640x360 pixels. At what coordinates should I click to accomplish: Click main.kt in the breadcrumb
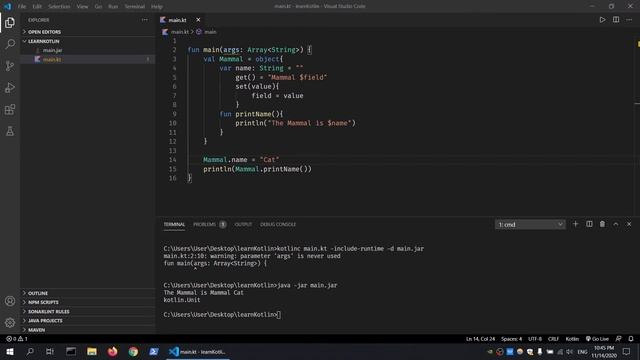pyautogui.click(x=180, y=32)
